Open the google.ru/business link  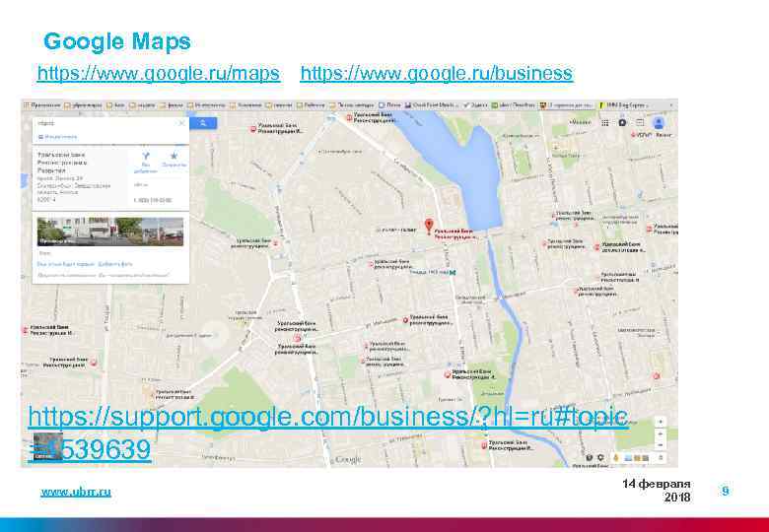(x=436, y=74)
